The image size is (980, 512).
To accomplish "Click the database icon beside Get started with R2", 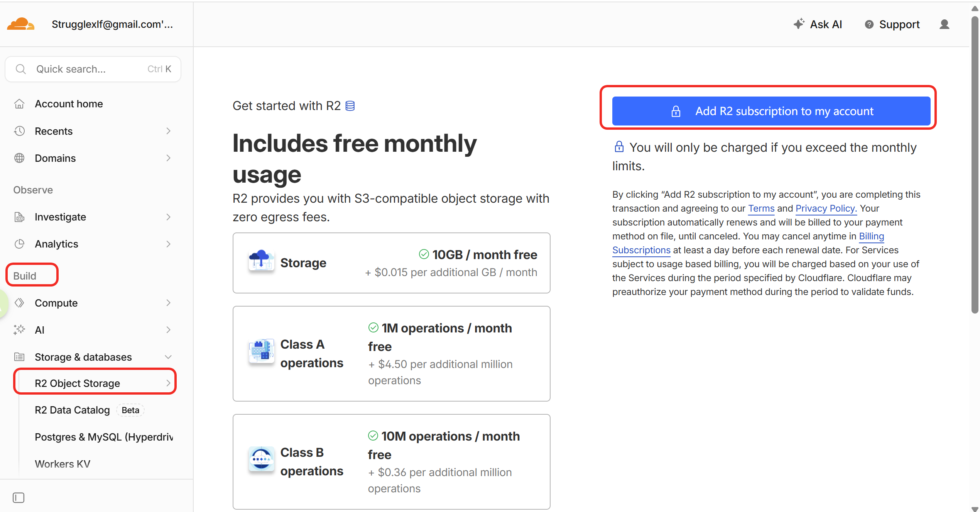I will (x=350, y=106).
